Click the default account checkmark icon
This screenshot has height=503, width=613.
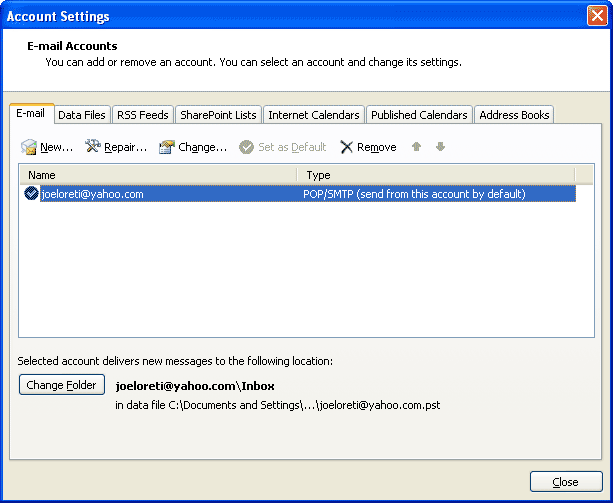[31, 194]
